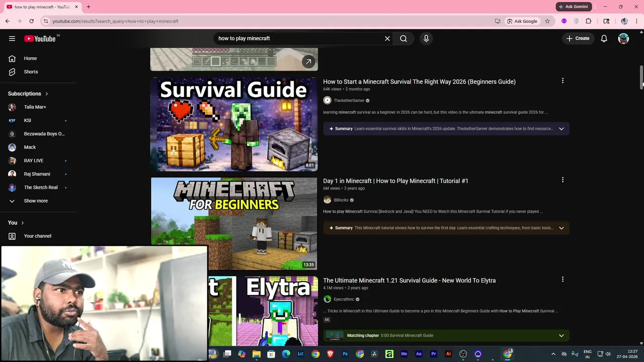The image size is (644, 362).
Task: Click the install app icon in the address bar
Action: 498,21
